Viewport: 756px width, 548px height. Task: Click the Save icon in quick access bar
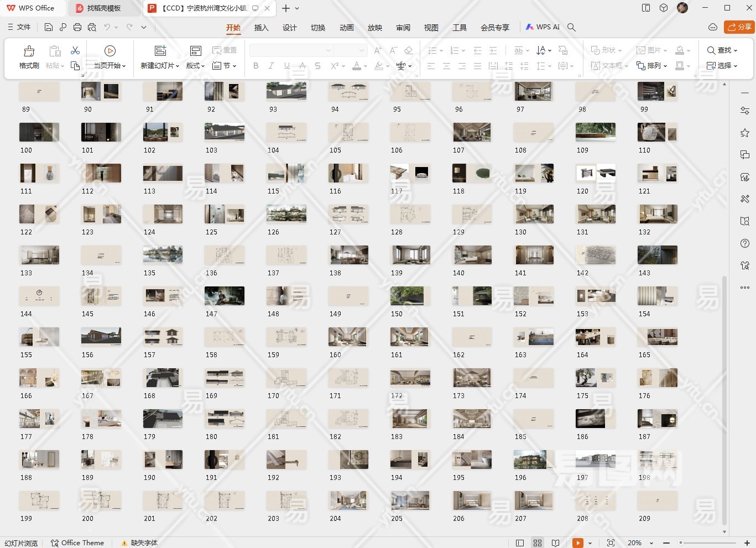tap(49, 27)
